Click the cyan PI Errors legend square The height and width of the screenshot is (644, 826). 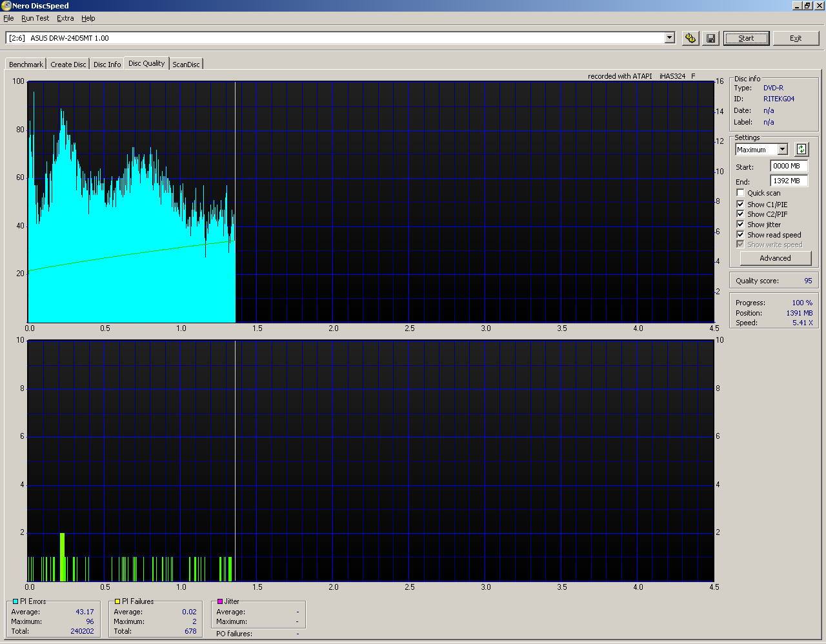[15, 601]
